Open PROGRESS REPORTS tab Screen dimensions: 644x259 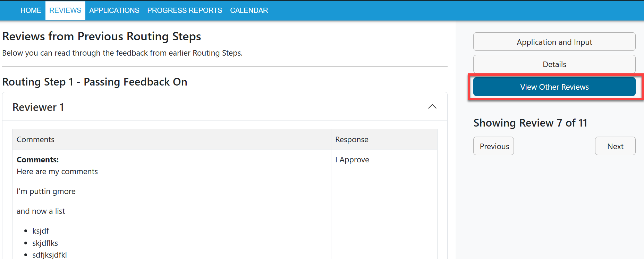[185, 10]
